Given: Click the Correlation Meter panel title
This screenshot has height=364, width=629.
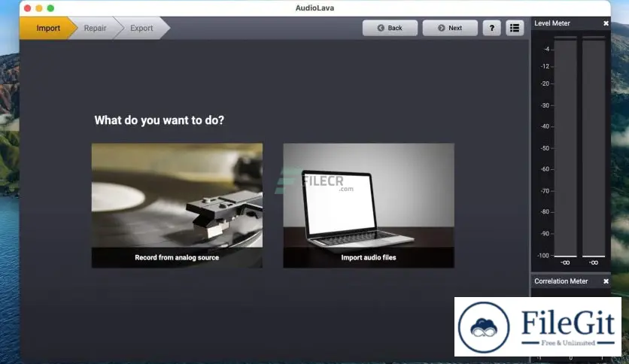Looking at the screenshot, I should [561, 281].
